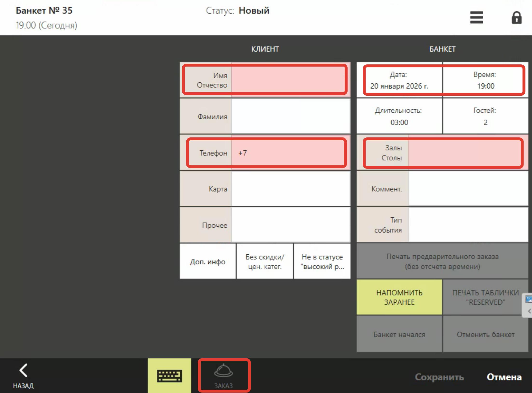Toggle Без скидки/цен. катег. option

pos(265,261)
